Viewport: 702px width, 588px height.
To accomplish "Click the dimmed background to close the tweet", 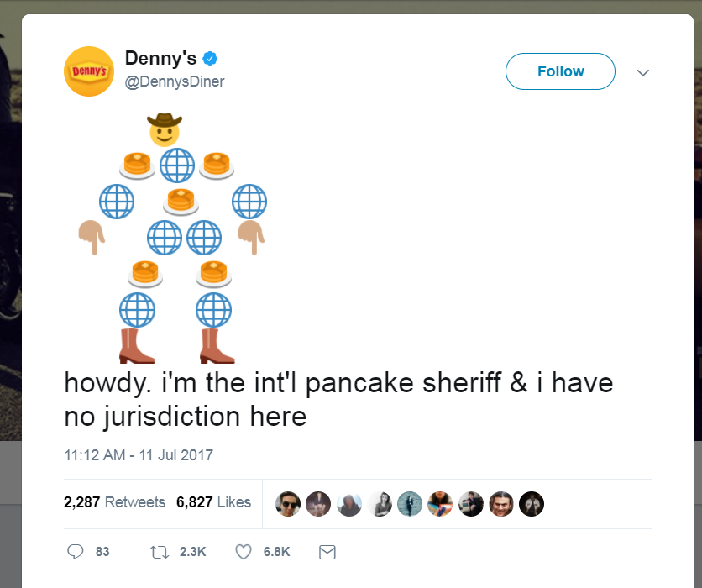I will 10,294.
